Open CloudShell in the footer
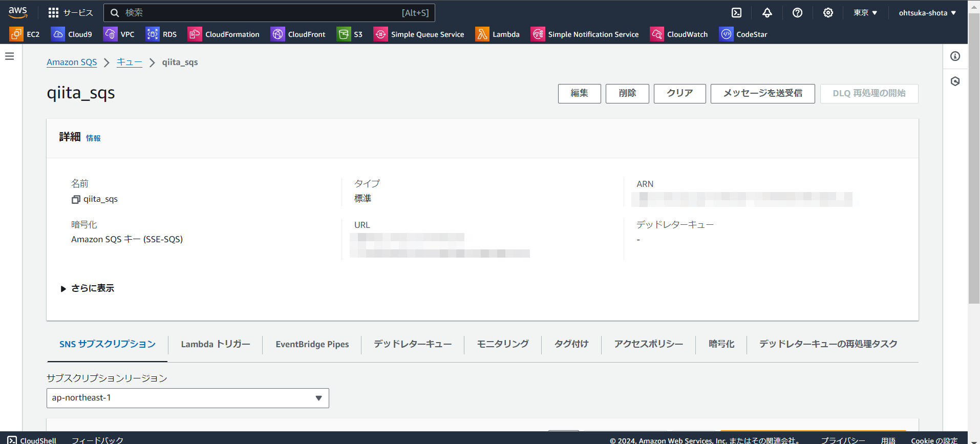The height and width of the screenshot is (444, 980). [32, 440]
